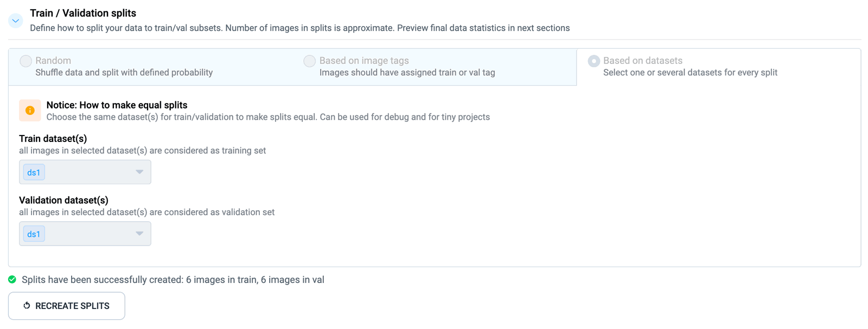This screenshot has height=329, width=868.
Task: Click the green success checkmark icon
Action: point(12,280)
